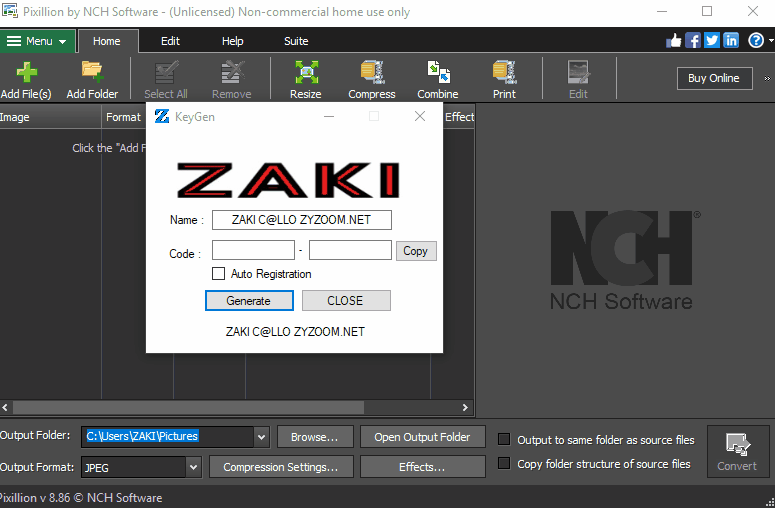Open Compression Settings...
The image size is (775, 508).
281,467
